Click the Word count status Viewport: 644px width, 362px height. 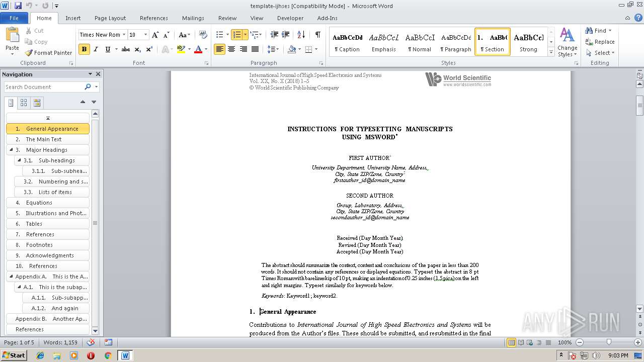pyautogui.click(x=60, y=342)
